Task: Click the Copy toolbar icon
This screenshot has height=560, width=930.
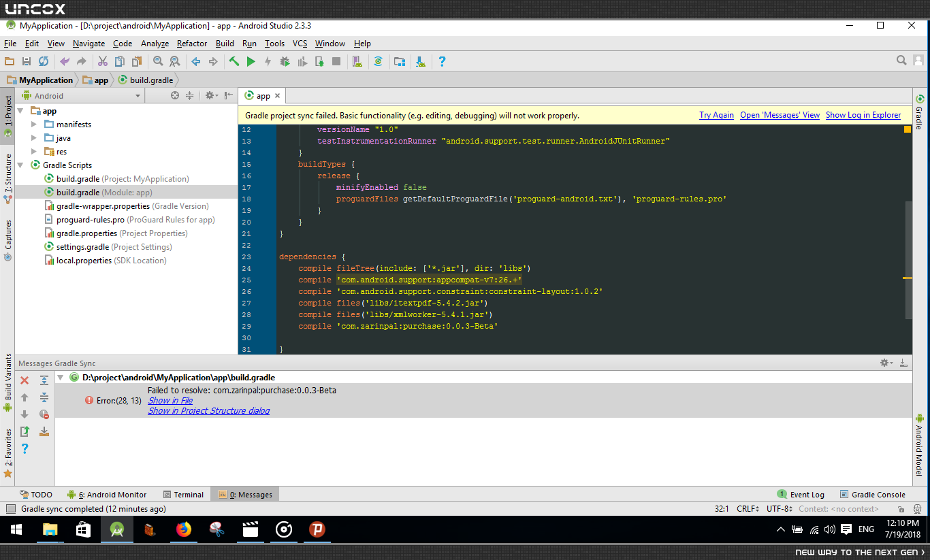Action: (120, 61)
